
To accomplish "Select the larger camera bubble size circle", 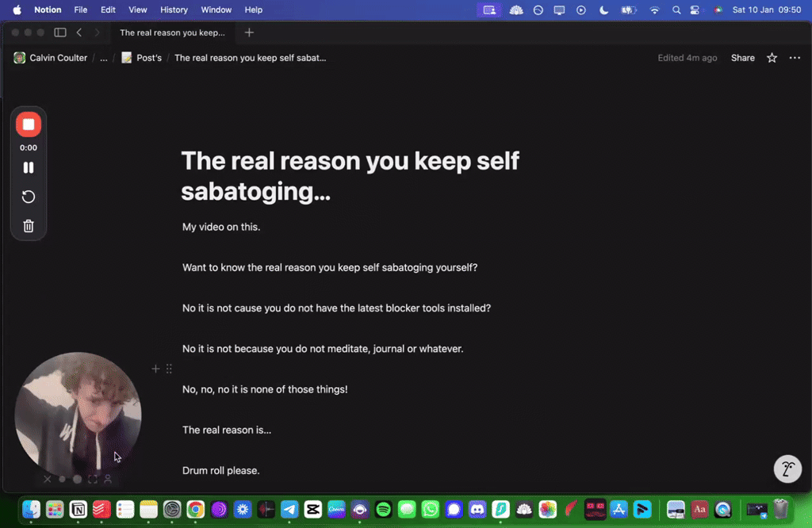I will pos(77,479).
